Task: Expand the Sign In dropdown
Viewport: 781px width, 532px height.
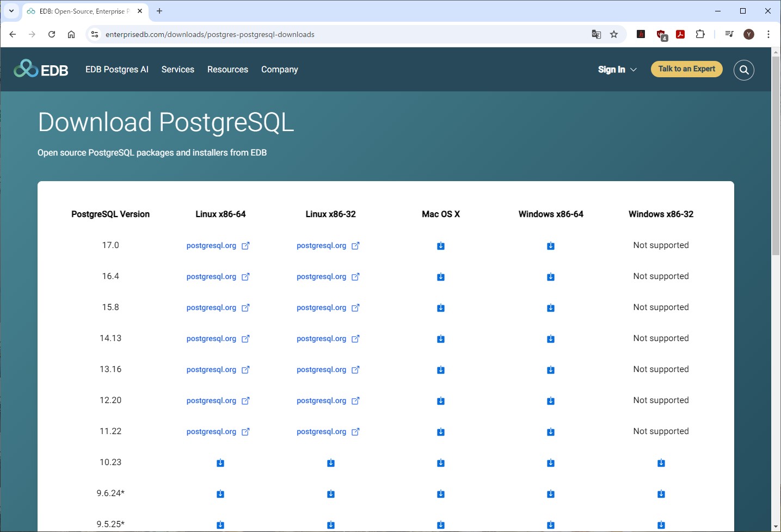Action: pos(617,70)
